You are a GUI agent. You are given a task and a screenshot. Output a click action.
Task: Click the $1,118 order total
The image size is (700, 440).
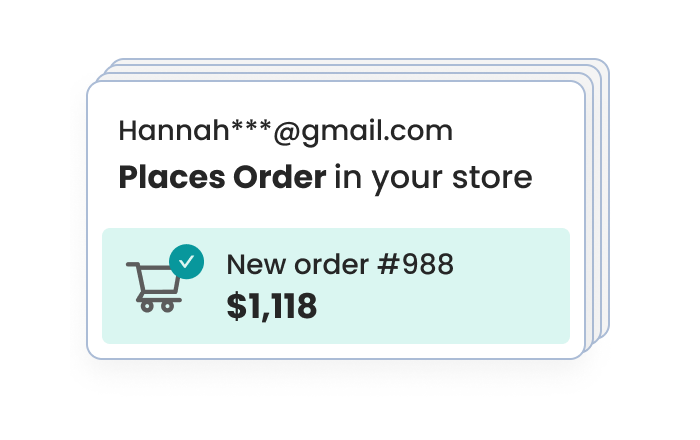pyautogui.click(x=272, y=307)
